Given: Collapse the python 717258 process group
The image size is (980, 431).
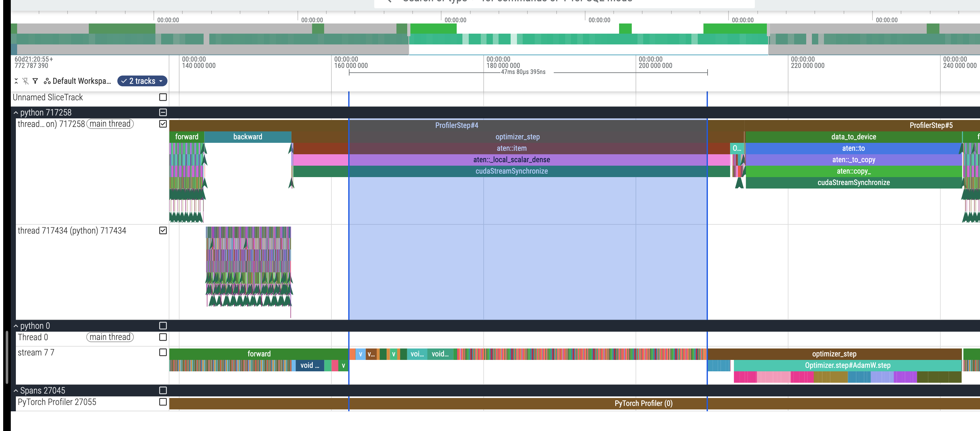Looking at the screenshot, I should click(16, 113).
